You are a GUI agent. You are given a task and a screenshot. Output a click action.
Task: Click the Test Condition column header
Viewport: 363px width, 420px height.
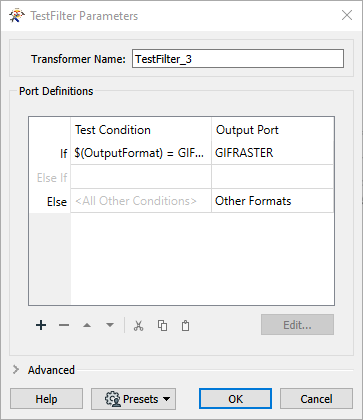click(141, 130)
